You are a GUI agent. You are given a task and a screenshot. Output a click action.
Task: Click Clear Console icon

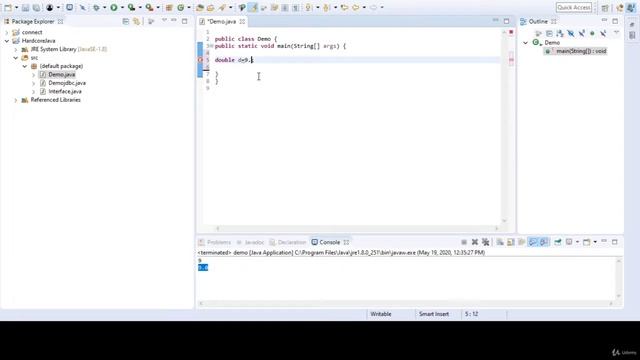click(500, 242)
